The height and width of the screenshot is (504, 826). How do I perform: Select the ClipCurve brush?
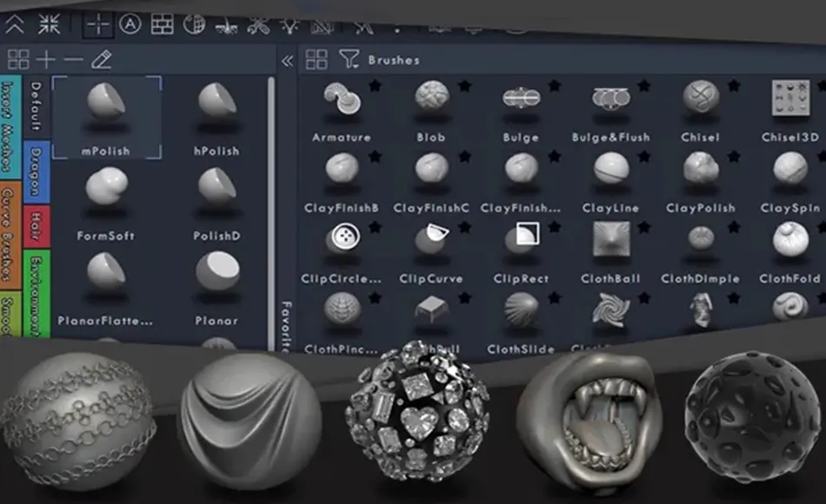click(431, 253)
